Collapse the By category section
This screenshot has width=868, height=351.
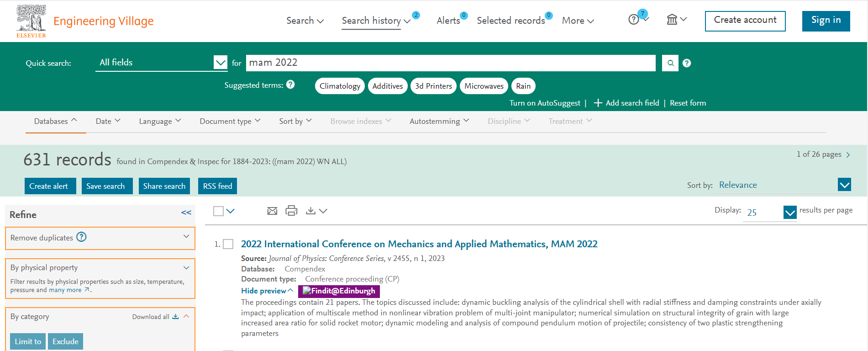(186, 316)
